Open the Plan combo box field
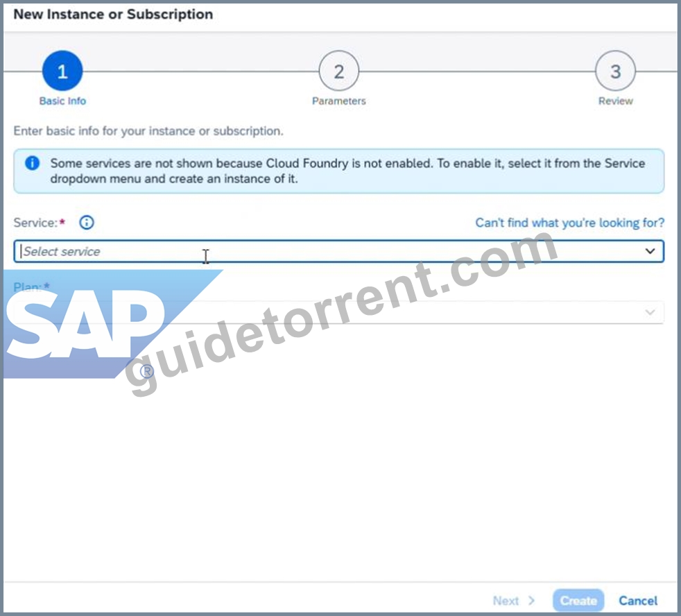Viewport: 681px width, 616px height. coord(338,312)
